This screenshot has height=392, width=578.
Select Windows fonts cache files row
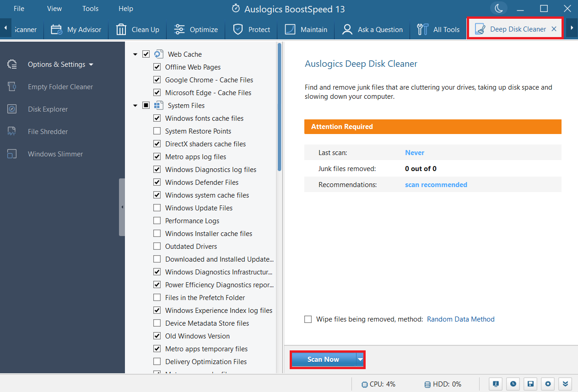click(204, 118)
